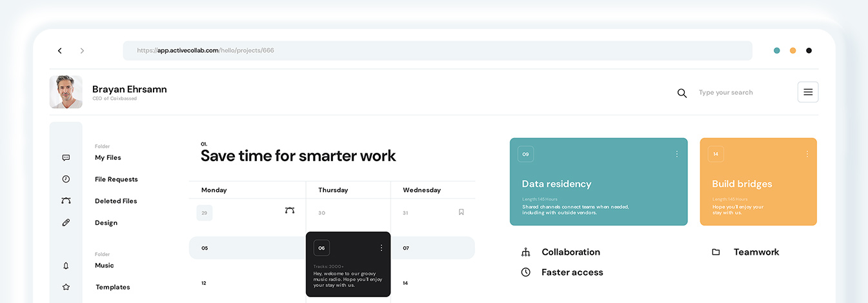Go back with browser back arrow
The height and width of the screenshot is (303, 868).
point(60,51)
